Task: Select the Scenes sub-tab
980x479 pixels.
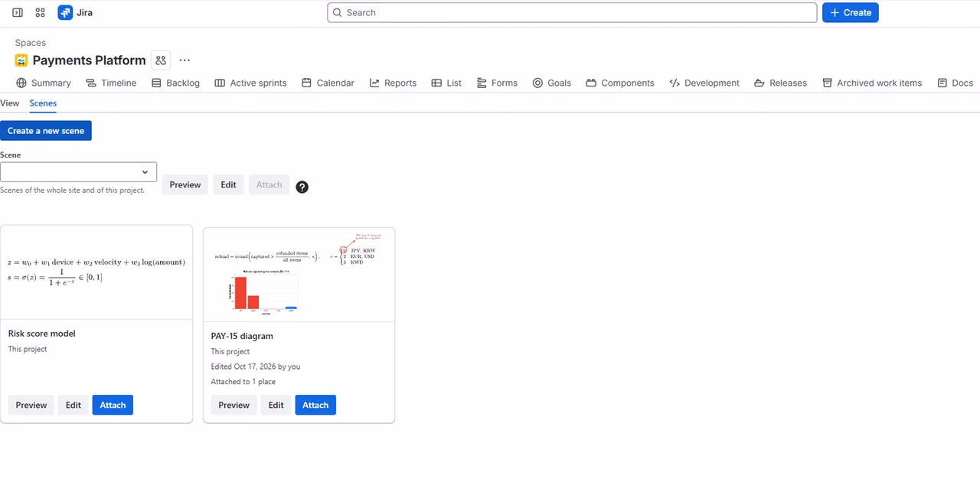Action: (x=43, y=103)
